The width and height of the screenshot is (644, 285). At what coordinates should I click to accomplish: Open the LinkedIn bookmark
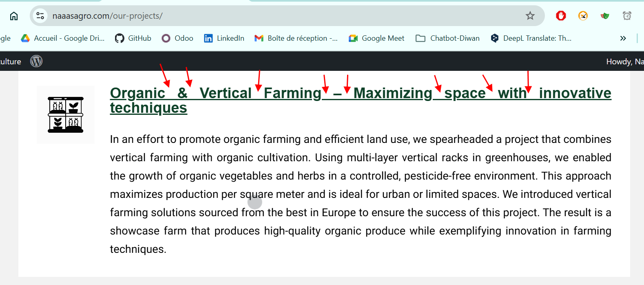(224, 38)
